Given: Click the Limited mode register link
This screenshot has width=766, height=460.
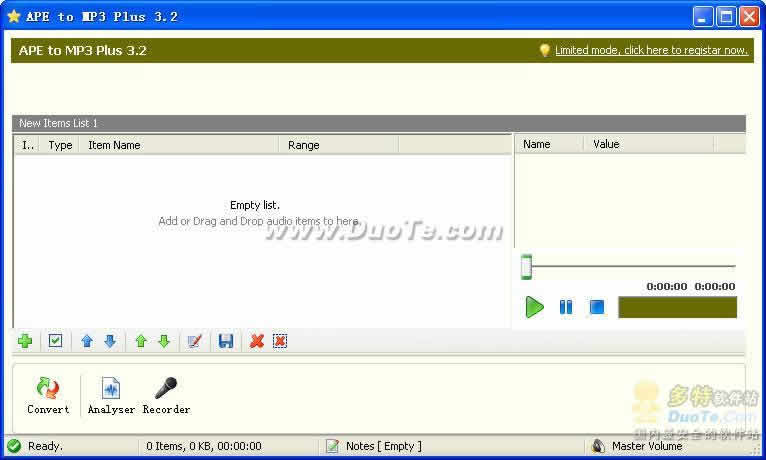Looking at the screenshot, I should click(x=651, y=50).
